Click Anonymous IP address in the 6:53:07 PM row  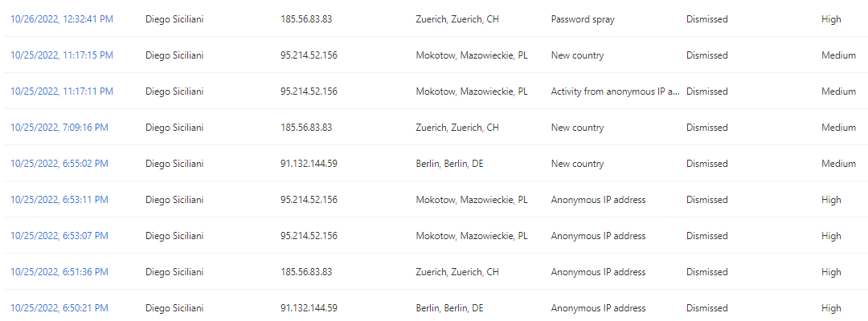coord(598,236)
